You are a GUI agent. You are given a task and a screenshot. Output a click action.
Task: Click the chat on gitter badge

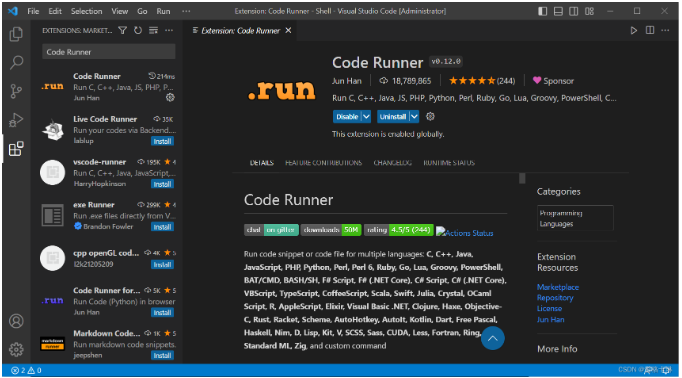tap(271, 230)
